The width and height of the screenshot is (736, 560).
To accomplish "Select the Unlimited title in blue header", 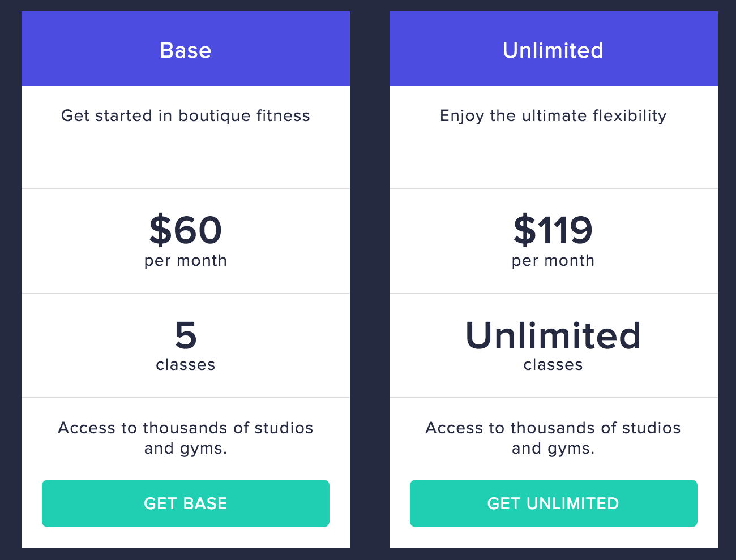I will (x=553, y=50).
